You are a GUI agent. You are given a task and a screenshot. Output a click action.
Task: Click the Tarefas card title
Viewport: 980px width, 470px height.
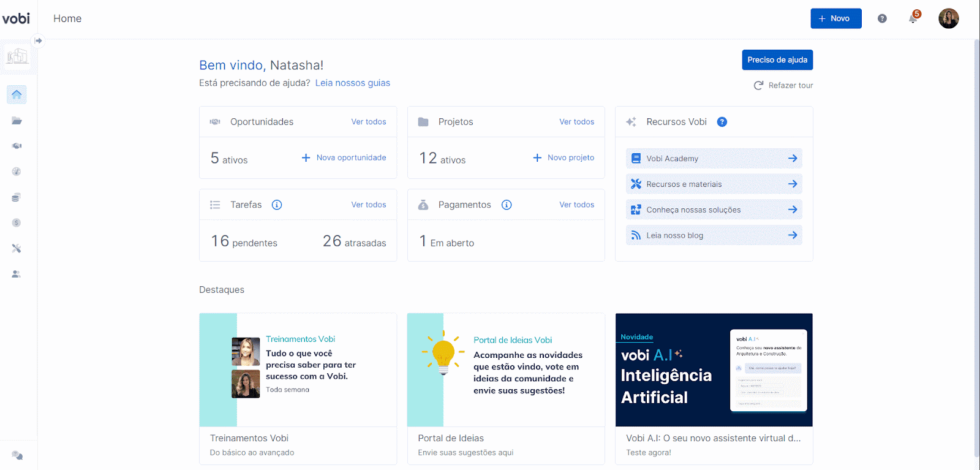[246, 205]
